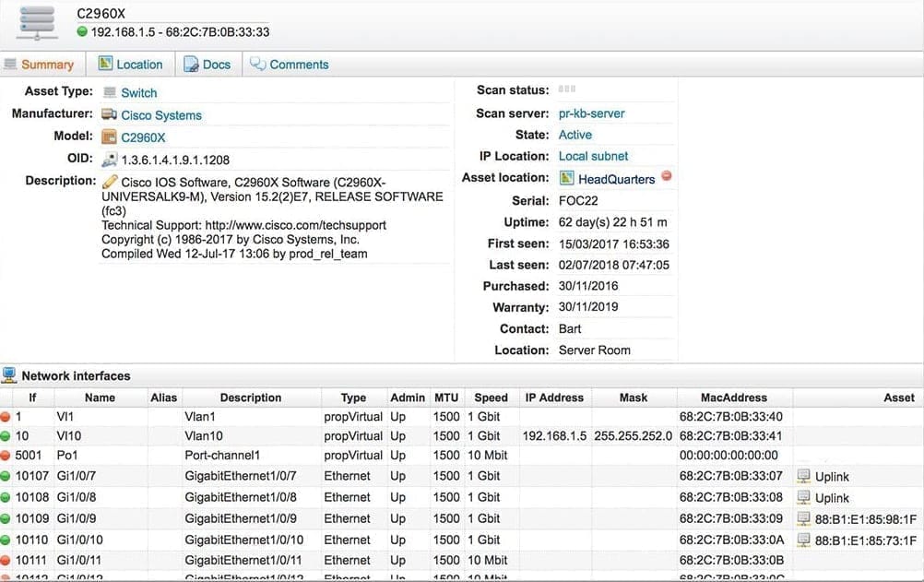The width and height of the screenshot is (924, 582).
Task: Click the Location tab map icon
Action: [105, 63]
